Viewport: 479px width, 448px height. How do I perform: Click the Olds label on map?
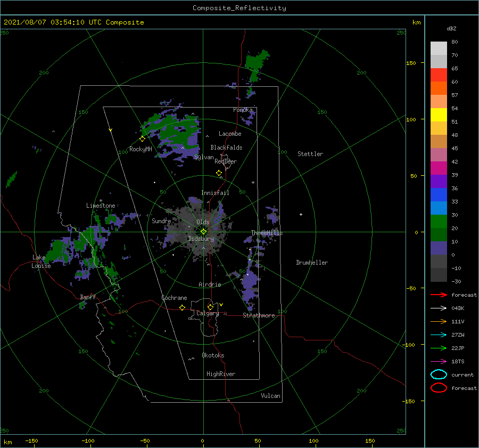203,222
